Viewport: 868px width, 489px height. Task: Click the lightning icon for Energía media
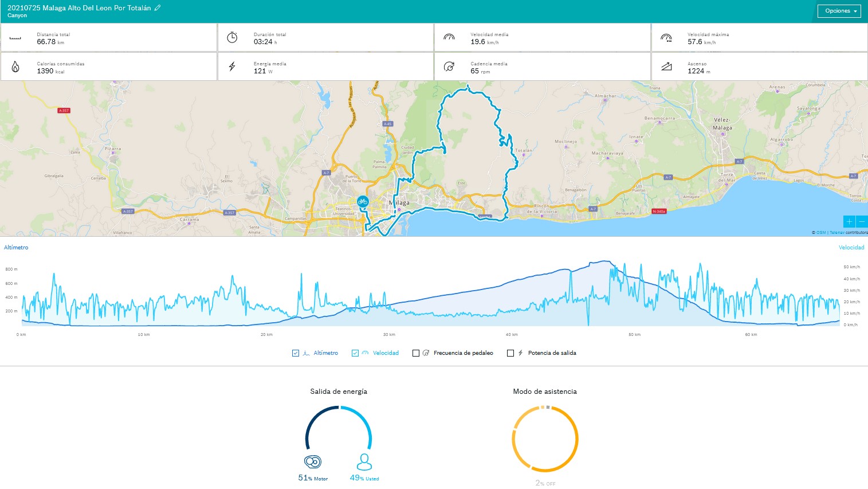pos(232,67)
